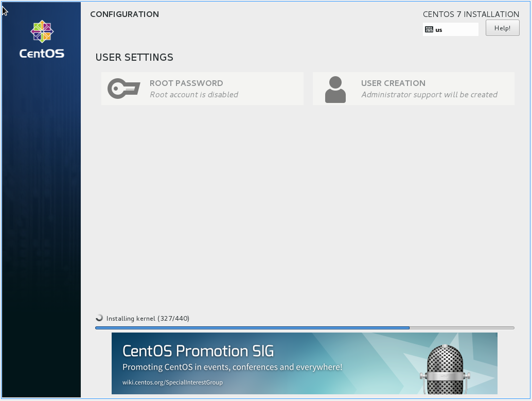Click the CentOS Promotion SIG banner title
The image size is (532, 401).
(198, 351)
